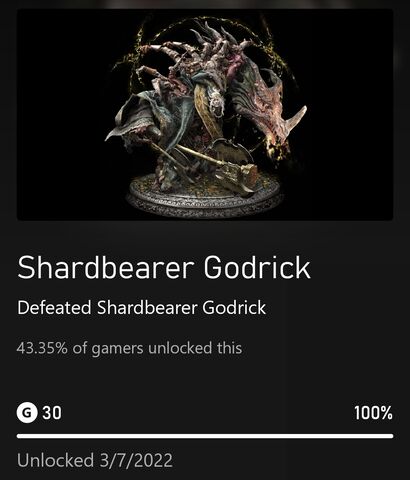The height and width of the screenshot is (480, 410).
Task: Click the Unlocked 3/7/2022 date
Action: tap(95, 461)
